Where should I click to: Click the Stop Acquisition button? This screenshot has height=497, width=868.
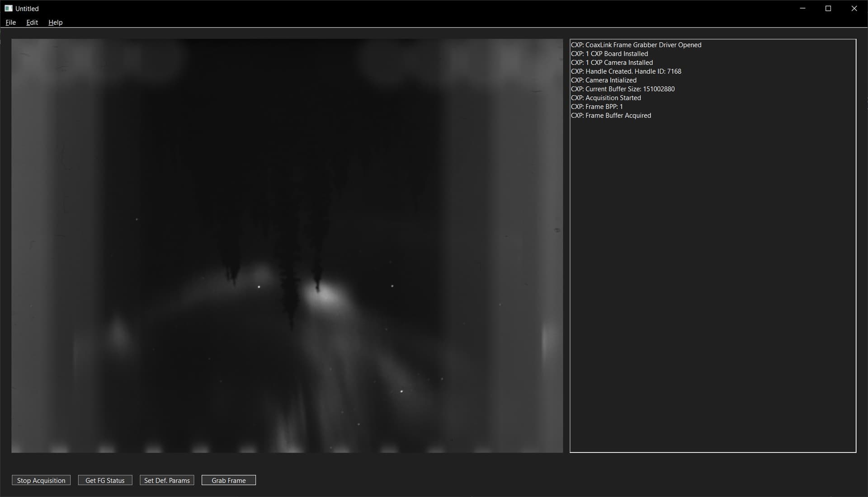click(x=41, y=480)
